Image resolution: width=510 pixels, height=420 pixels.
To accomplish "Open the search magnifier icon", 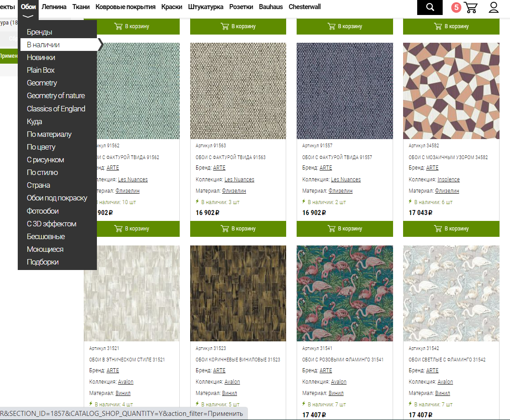I will pos(429,7).
